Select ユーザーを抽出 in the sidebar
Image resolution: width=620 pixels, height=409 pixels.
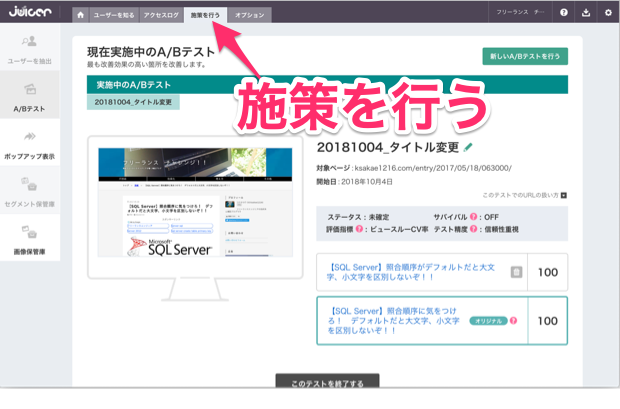coord(30,47)
